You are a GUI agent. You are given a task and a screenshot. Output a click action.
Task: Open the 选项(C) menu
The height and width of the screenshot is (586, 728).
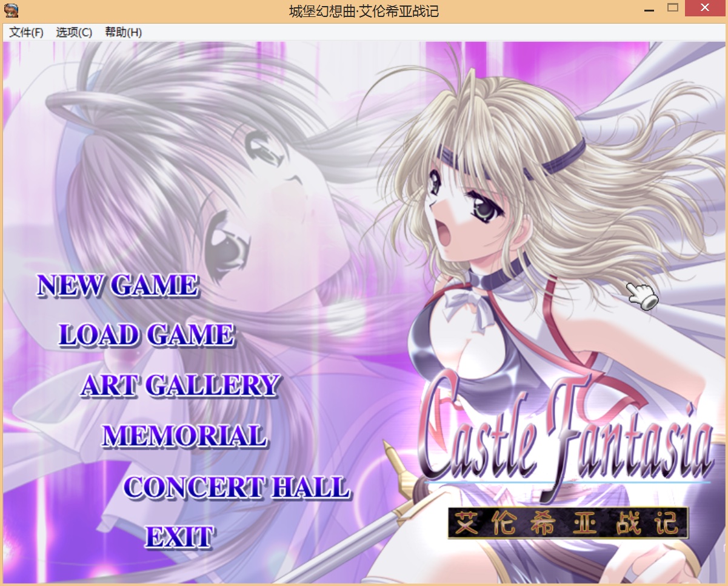74,32
